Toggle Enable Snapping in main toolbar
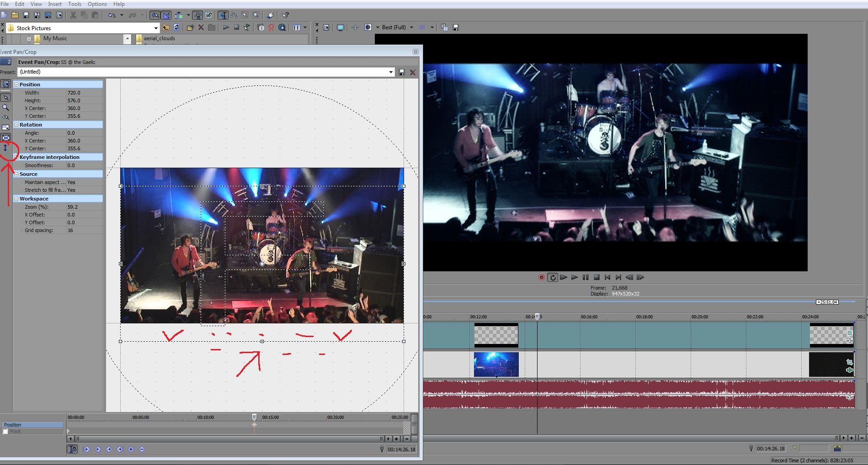Image resolution: width=868 pixels, height=465 pixels. [155, 15]
